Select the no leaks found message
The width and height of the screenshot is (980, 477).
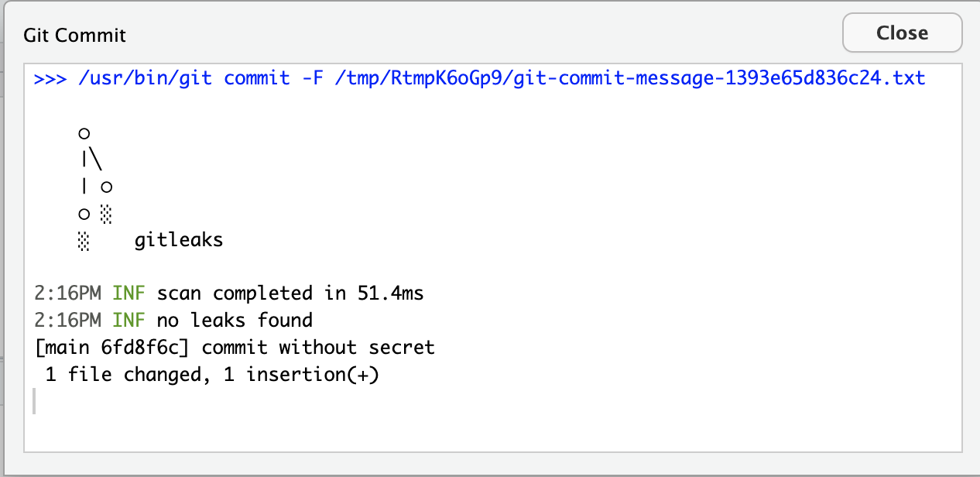point(232,320)
